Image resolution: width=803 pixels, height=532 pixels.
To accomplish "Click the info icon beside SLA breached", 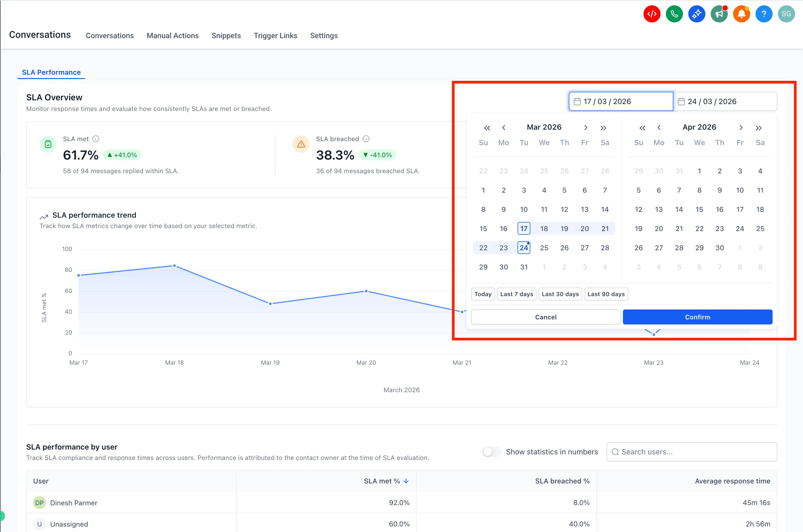I will pyautogui.click(x=366, y=139).
